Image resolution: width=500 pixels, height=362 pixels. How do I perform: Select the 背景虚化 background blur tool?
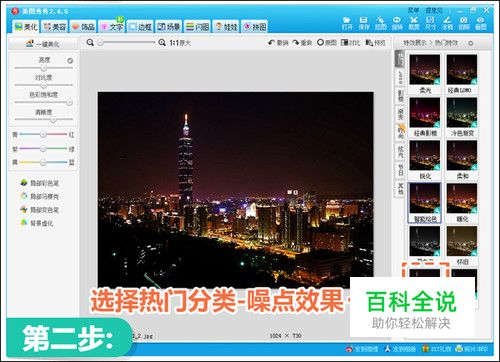tap(37, 223)
